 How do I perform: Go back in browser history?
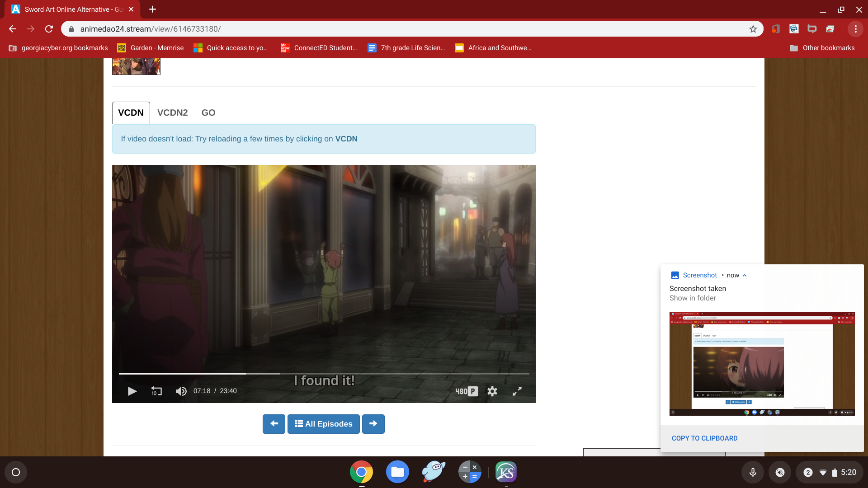coord(13,29)
